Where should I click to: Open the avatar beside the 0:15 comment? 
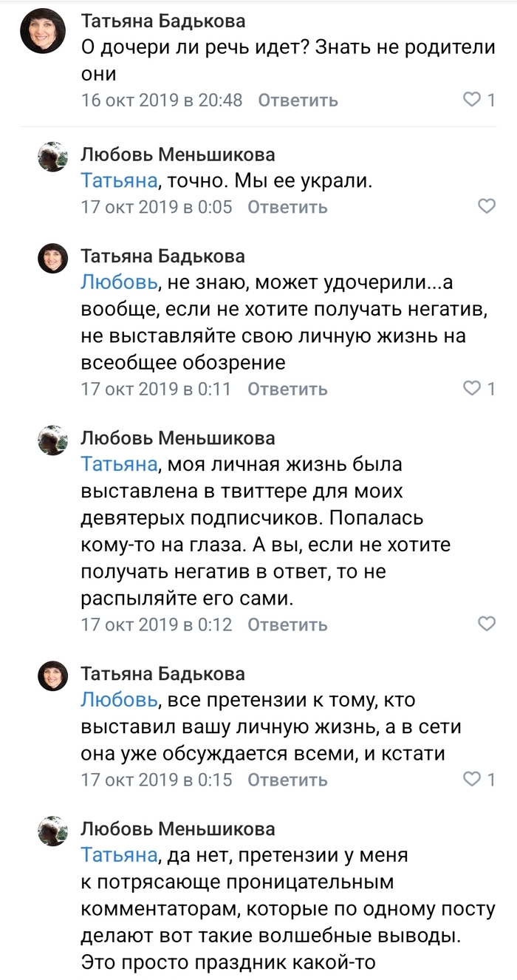pos(52,675)
